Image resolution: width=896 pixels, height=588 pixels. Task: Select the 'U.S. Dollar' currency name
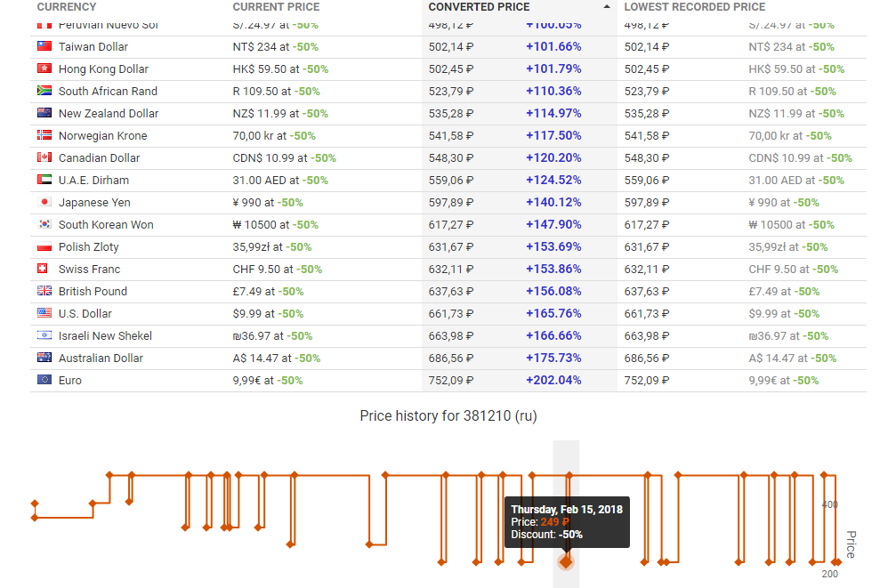(x=85, y=314)
